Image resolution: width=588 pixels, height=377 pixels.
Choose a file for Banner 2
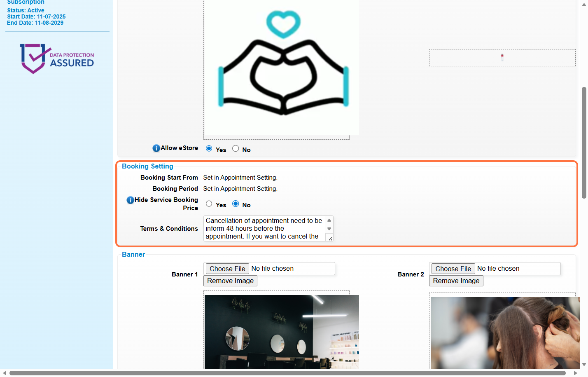tap(453, 269)
